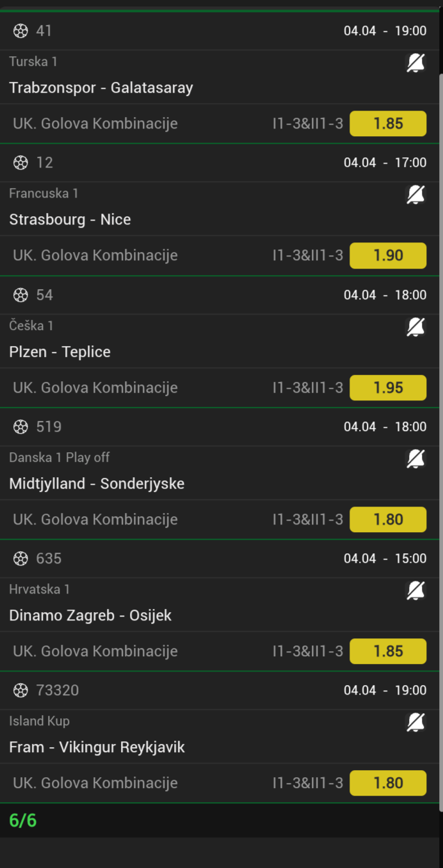This screenshot has height=868, width=443.
Task: Click soccer ball icon next to 12
Action: click(x=20, y=162)
